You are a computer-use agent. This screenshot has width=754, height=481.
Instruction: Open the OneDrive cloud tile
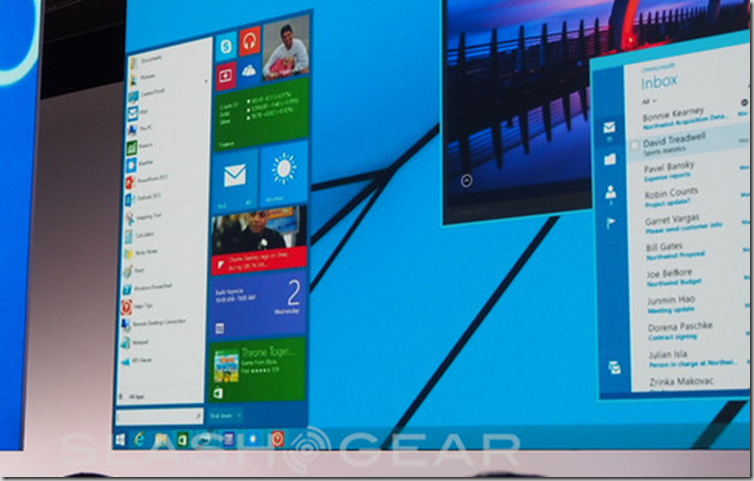[x=250, y=72]
